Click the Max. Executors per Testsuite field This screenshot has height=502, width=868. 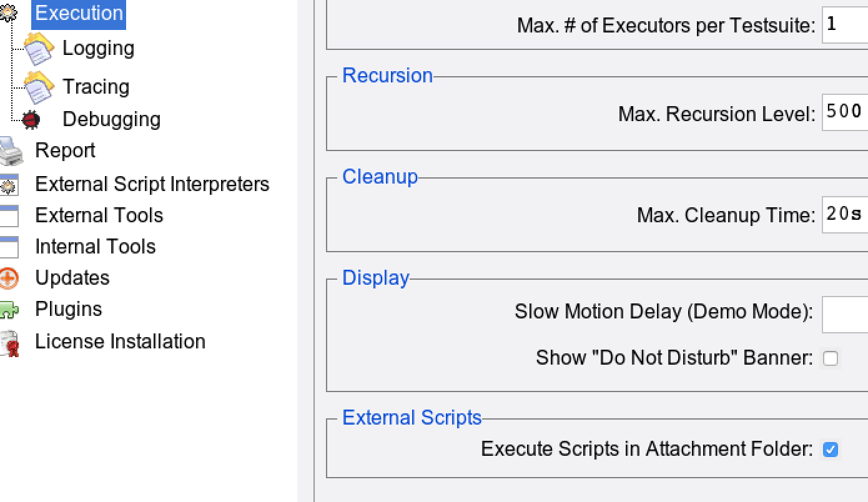845,25
